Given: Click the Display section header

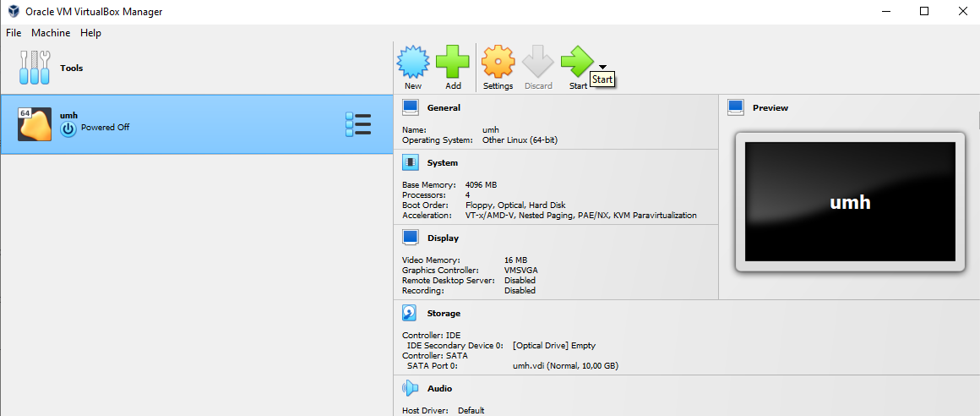Looking at the screenshot, I should 443,238.
